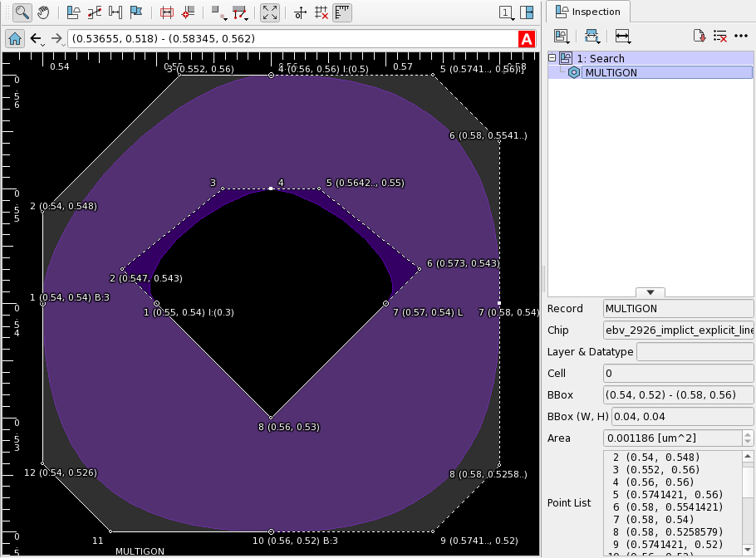
Task: Navigate back with the left arrow
Action: [37, 38]
